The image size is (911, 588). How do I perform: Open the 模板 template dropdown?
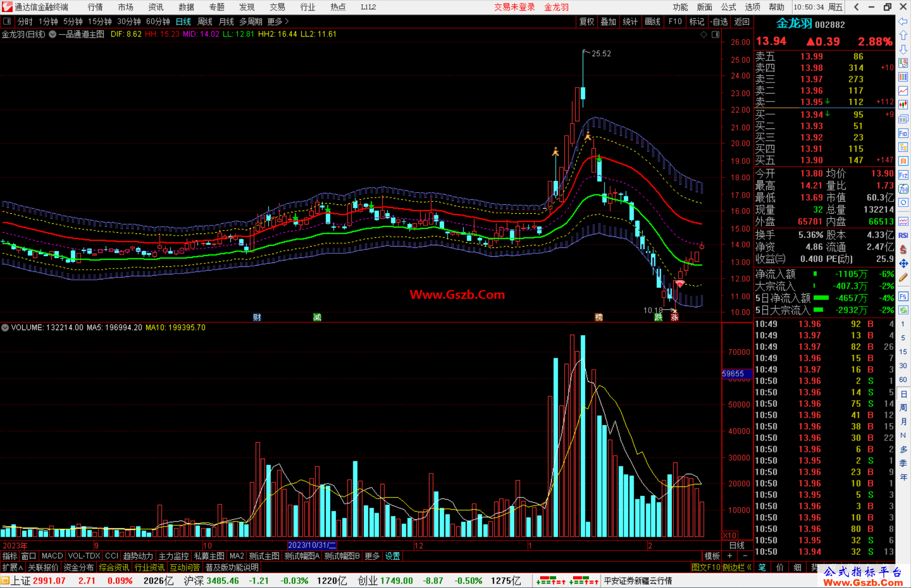[x=712, y=556]
